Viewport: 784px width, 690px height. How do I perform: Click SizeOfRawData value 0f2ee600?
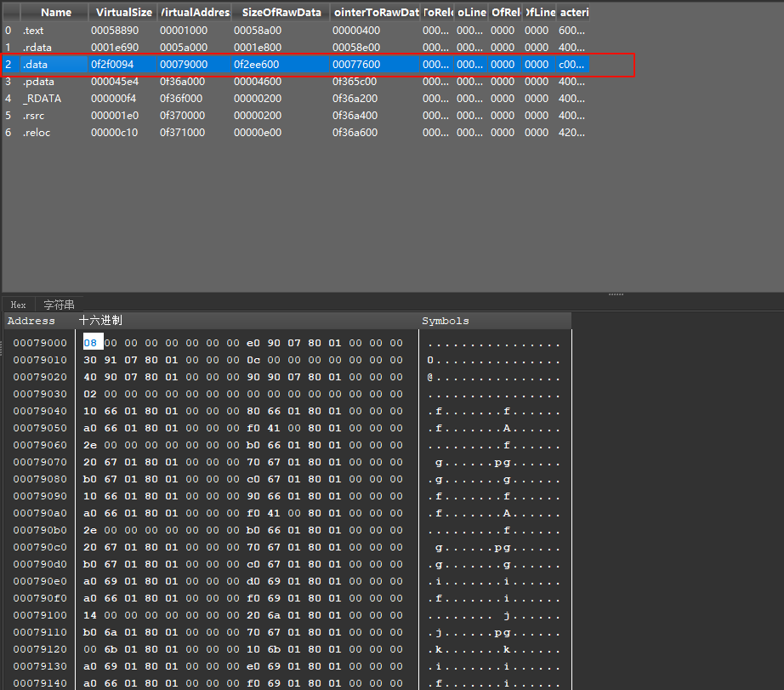pos(257,65)
